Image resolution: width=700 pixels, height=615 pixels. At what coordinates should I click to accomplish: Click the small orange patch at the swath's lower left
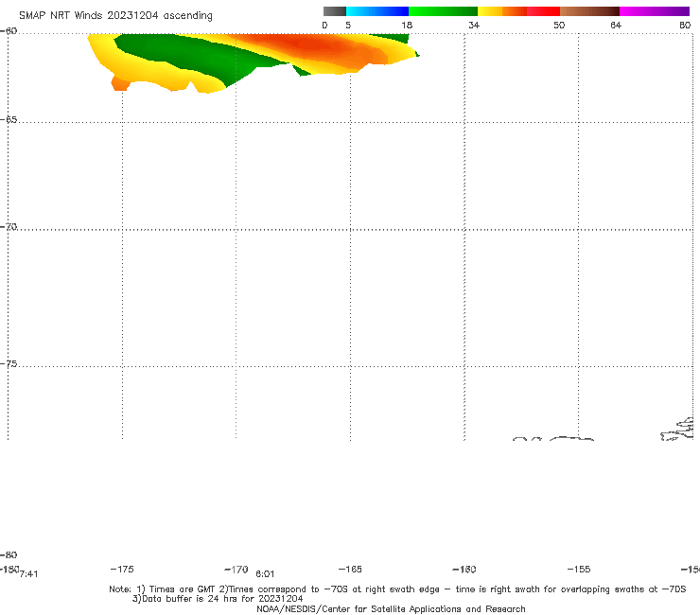120,83
